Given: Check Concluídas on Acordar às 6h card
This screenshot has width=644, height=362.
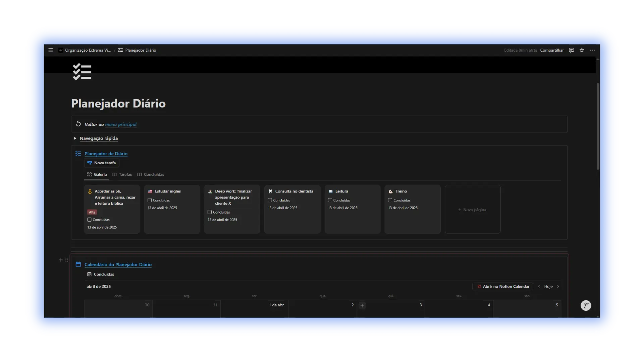Looking at the screenshot, I should (x=89, y=220).
